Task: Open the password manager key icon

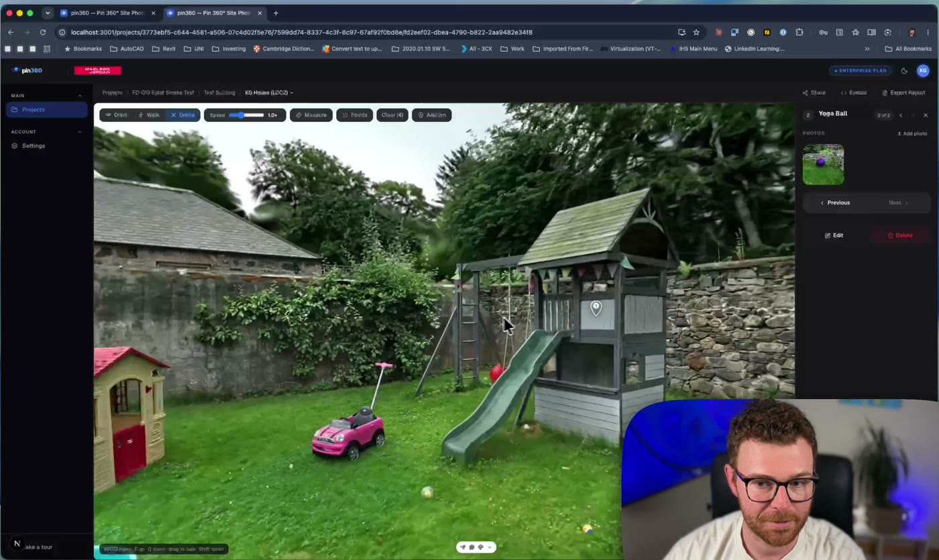Action: (823, 32)
